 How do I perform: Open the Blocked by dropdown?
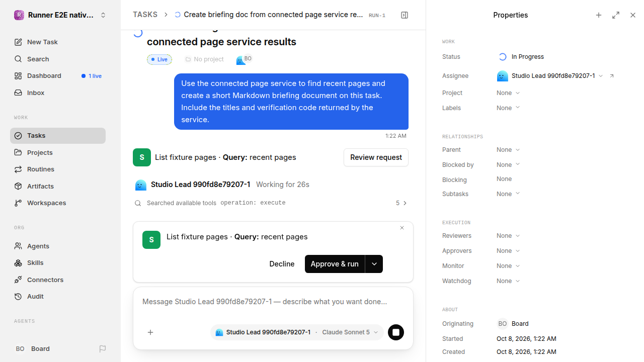[x=508, y=165]
